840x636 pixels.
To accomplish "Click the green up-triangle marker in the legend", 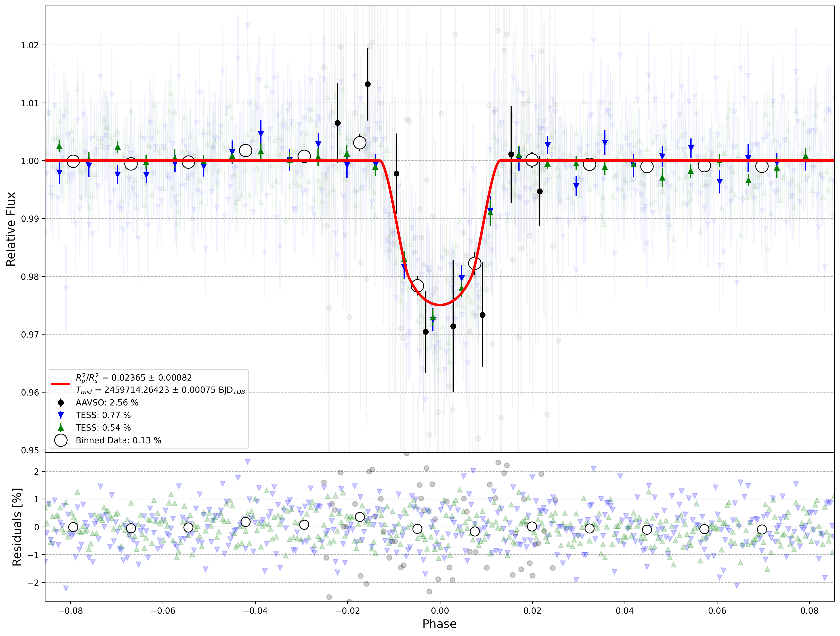I will pos(61,428).
